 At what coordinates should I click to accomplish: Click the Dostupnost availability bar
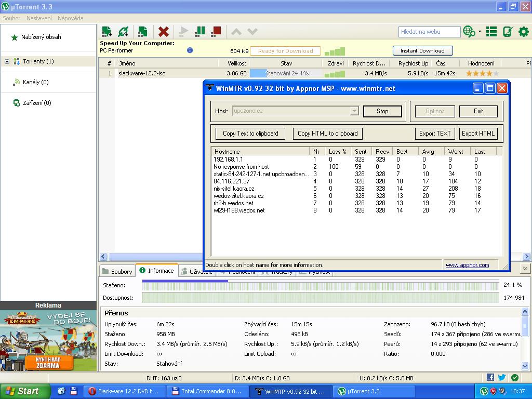click(320, 298)
